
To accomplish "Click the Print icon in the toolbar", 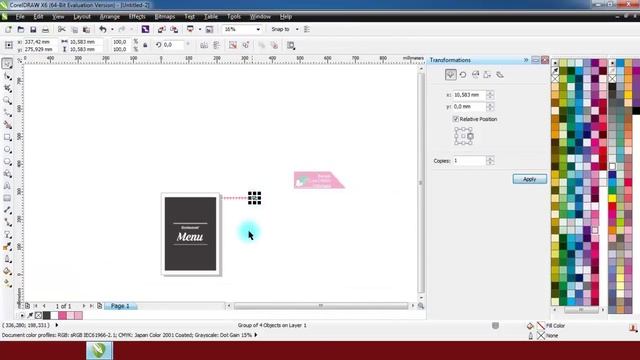I will [x=45, y=29].
